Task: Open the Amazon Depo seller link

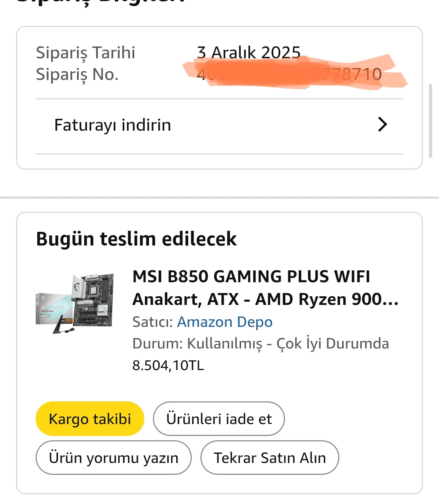Action: point(225,322)
